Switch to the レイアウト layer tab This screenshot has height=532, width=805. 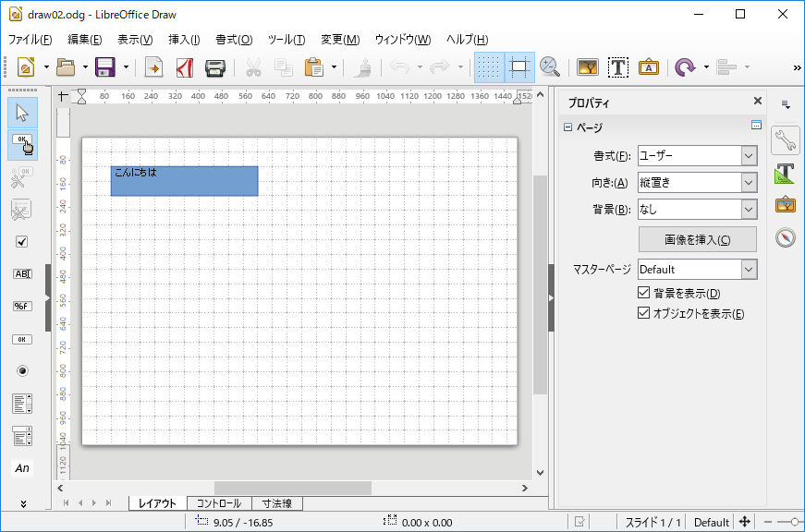click(158, 503)
